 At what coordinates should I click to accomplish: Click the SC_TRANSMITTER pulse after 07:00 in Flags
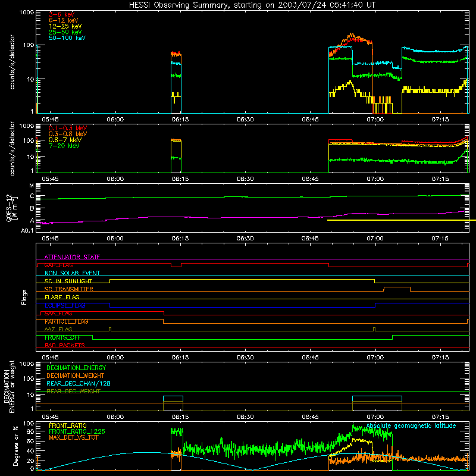[x=397, y=289]
